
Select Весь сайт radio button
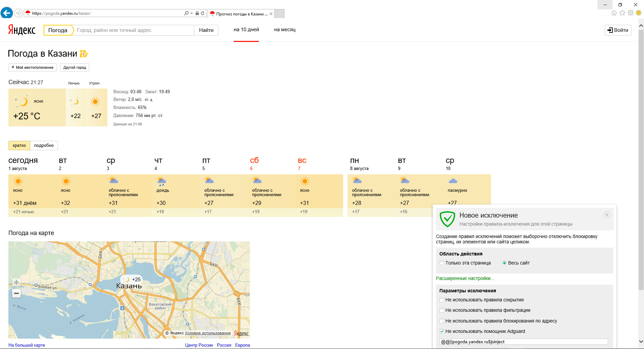point(504,263)
